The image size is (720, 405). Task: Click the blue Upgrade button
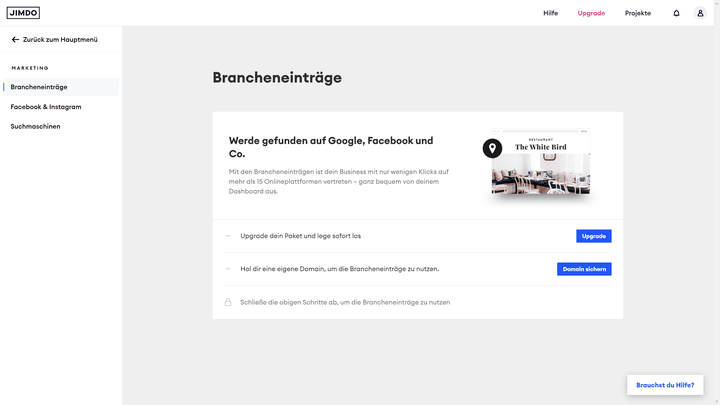pos(594,236)
